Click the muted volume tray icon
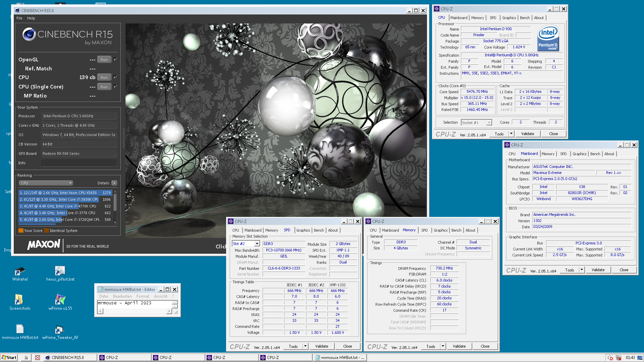 point(610,358)
